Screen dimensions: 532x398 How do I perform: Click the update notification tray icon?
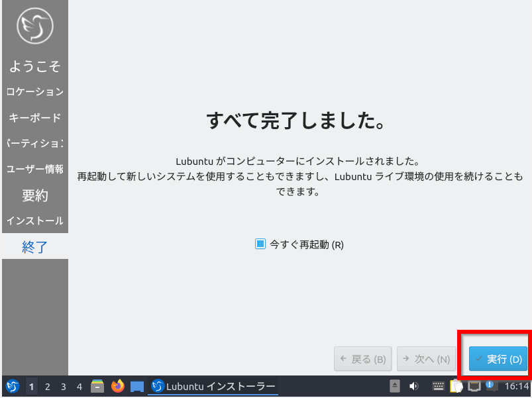(492, 386)
